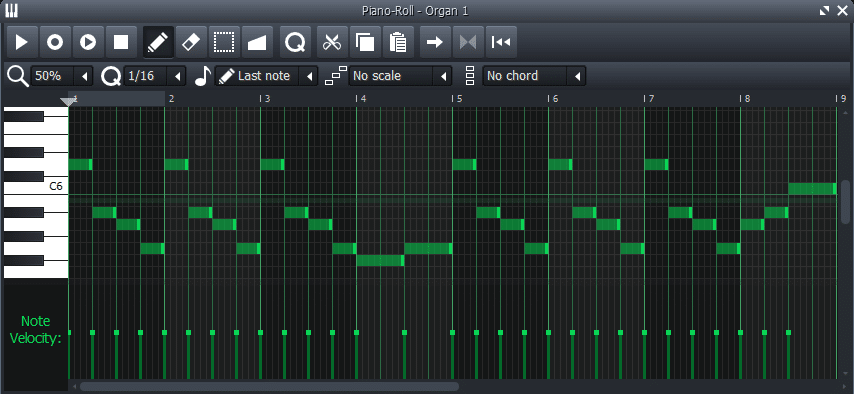Click the long C6 note in bar 8

click(812, 189)
